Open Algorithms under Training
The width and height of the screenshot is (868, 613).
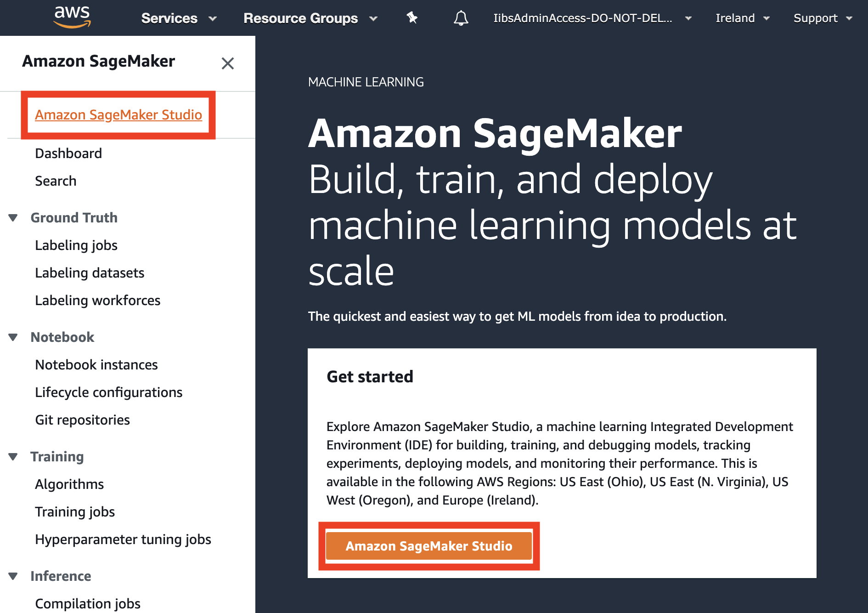point(69,484)
